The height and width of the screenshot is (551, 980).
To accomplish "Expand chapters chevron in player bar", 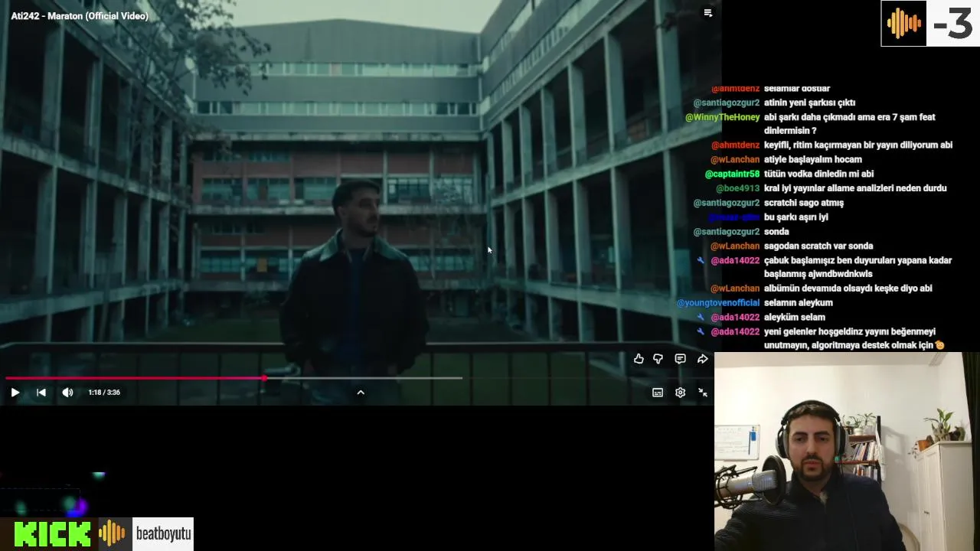I will [x=361, y=393].
